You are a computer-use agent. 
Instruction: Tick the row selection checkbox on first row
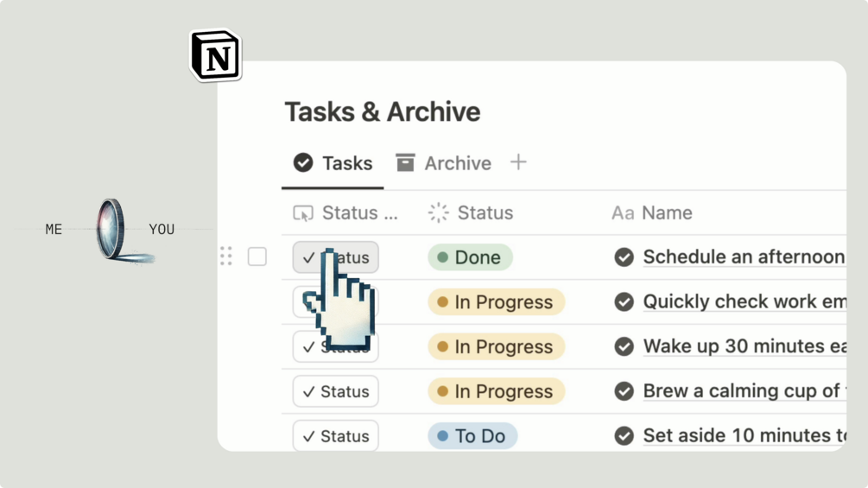(257, 257)
